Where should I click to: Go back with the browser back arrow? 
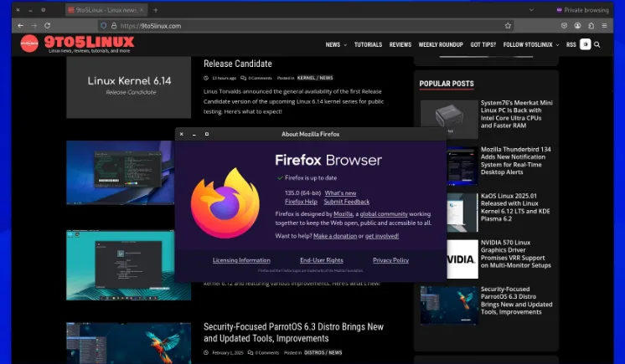point(20,25)
